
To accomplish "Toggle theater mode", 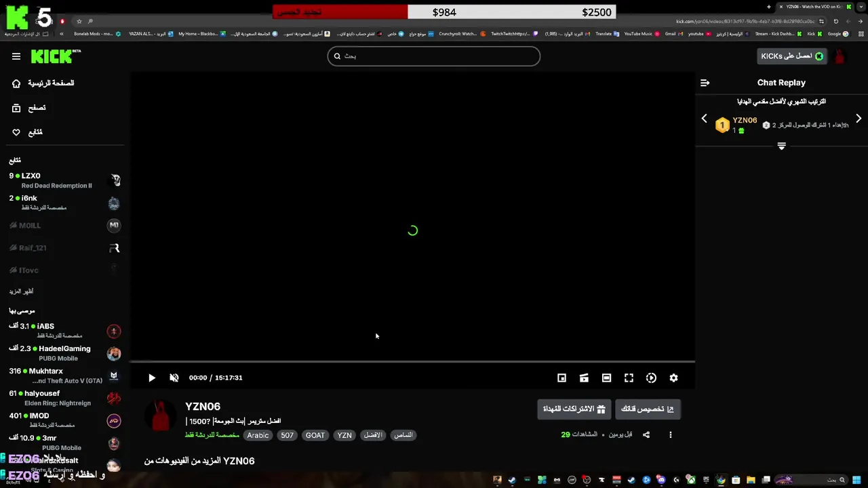I will (606, 378).
